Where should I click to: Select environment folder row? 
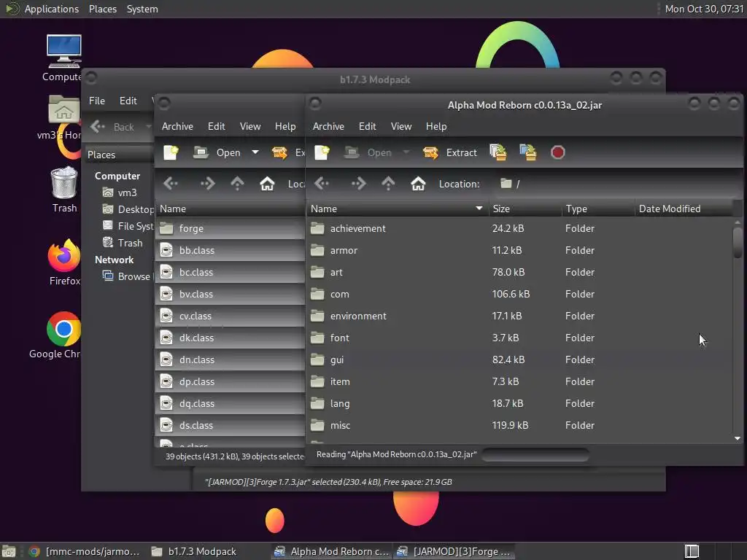pyautogui.click(x=519, y=316)
